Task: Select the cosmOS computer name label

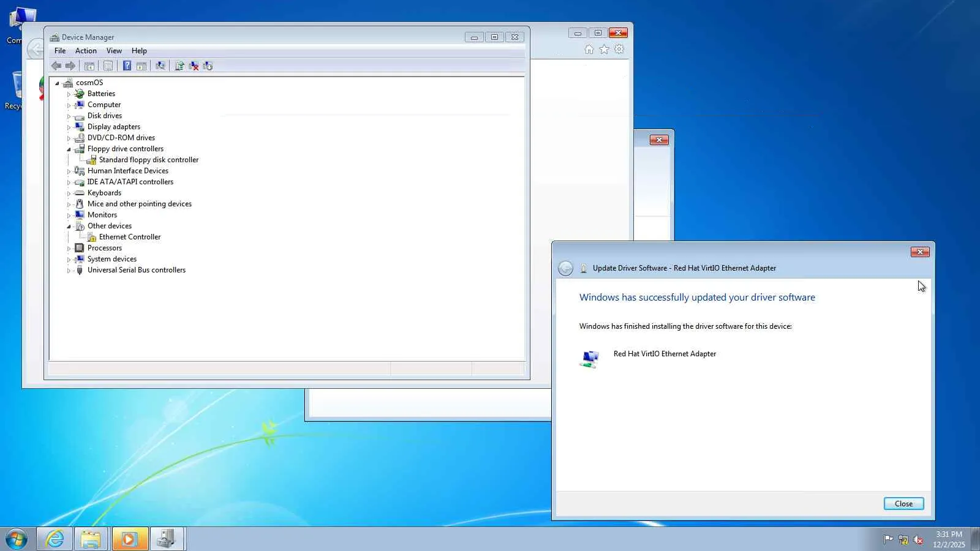Action: coord(89,83)
